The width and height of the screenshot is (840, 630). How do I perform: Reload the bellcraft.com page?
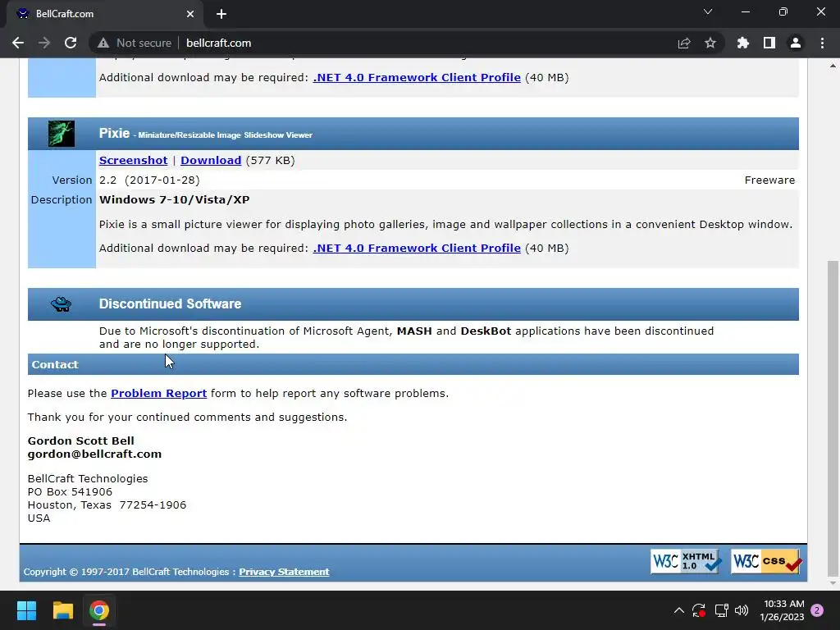pyautogui.click(x=71, y=43)
